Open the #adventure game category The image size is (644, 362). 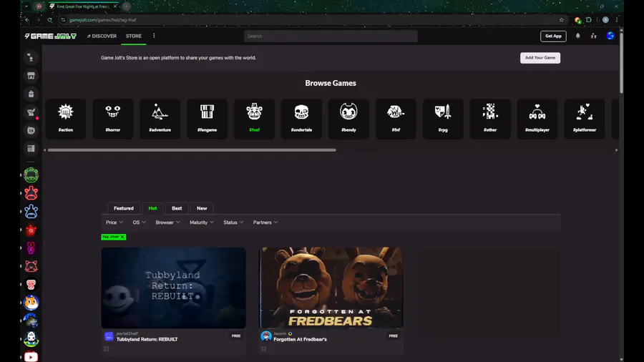pos(160,119)
